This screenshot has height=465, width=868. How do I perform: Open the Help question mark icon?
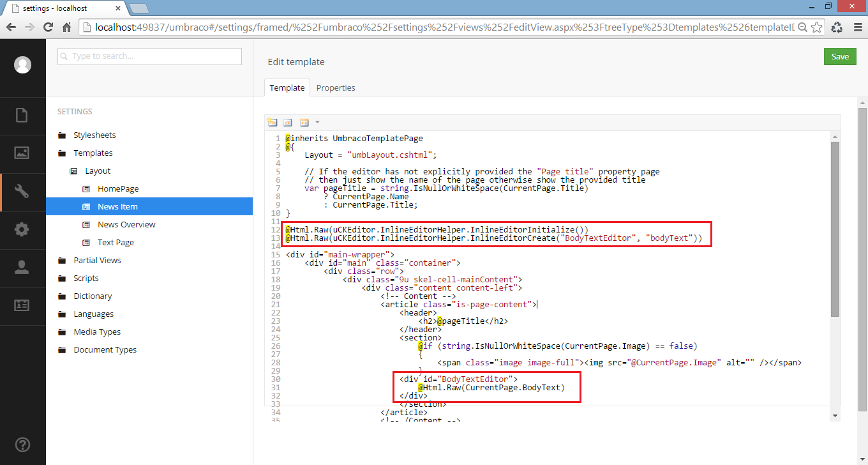point(22,445)
